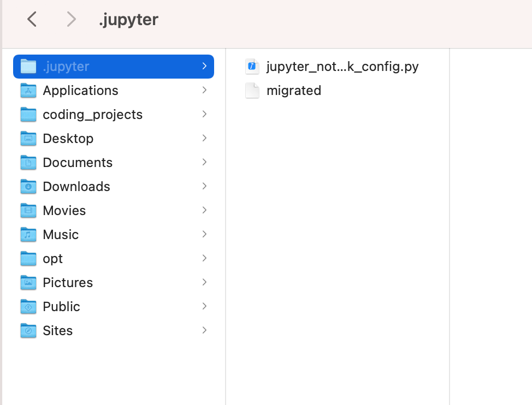Screen dimensions: 532x405
Task: Expand the .jupyter row chevron
Action: coord(204,66)
